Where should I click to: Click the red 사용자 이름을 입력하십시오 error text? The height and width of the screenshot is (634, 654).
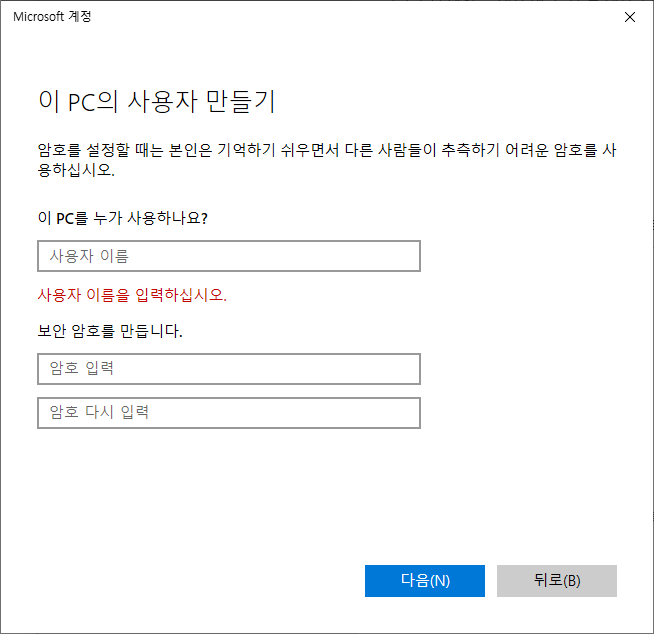tap(132, 295)
